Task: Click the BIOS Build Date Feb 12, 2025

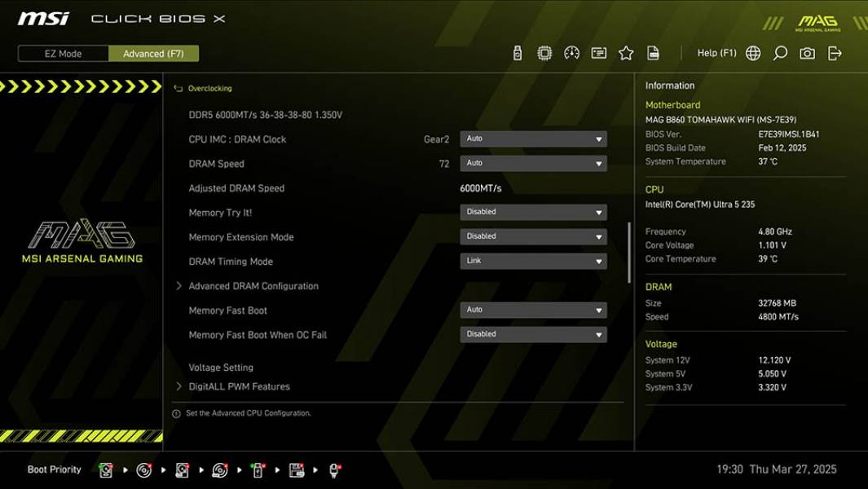Action: click(x=782, y=148)
